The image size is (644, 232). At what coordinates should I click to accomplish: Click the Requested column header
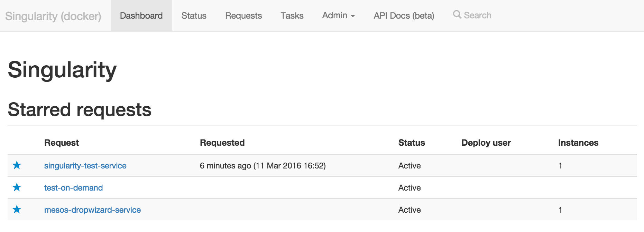click(222, 143)
